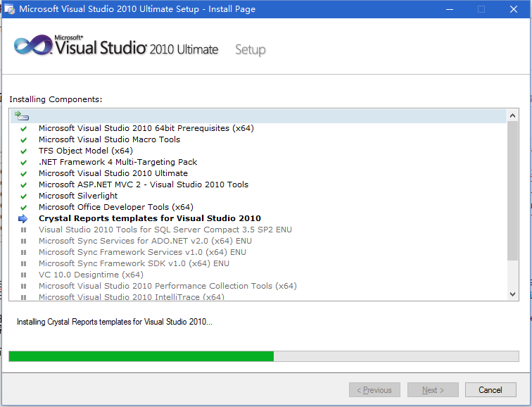Screen dimensions: 532x407
Task: Select the Microsoft Silverlight entry
Action: [78, 196]
